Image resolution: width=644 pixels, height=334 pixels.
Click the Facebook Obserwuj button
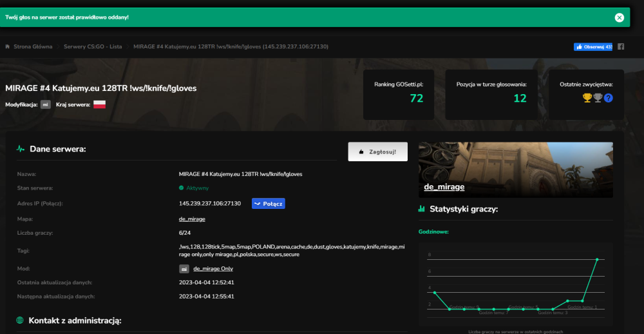coord(593,47)
